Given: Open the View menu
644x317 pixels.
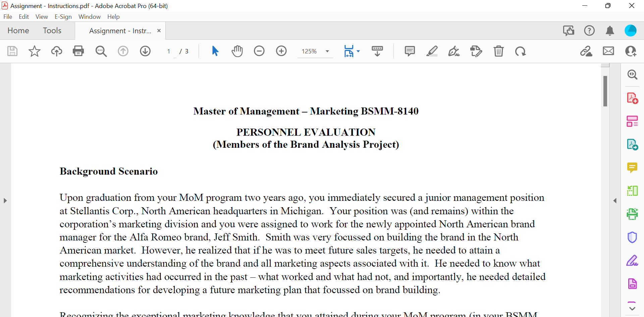Looking at the screenshot, I should click(42, 17).
